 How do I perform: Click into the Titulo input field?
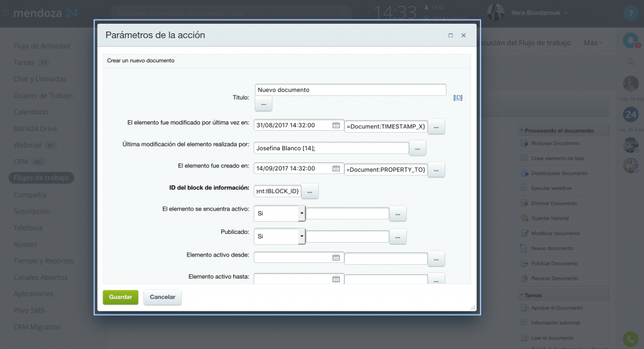(x=350, y=90)
